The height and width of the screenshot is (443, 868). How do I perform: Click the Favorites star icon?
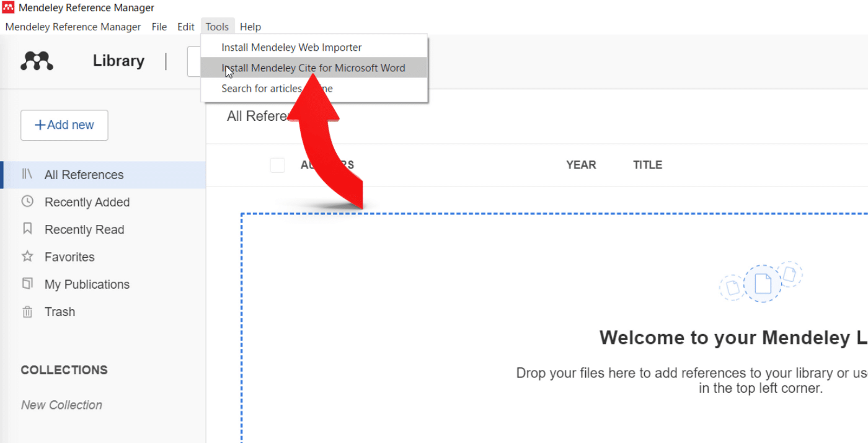(27, 256)
